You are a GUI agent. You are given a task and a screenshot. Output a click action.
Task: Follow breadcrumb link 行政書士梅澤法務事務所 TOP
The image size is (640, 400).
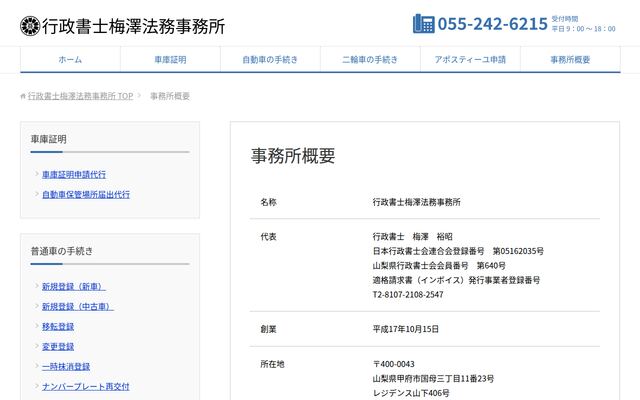[x=80, y=96]
